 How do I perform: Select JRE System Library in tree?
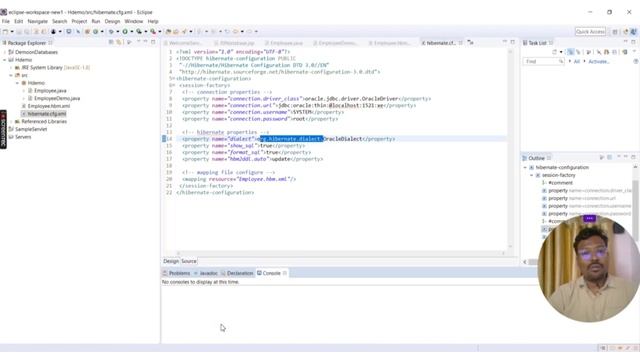(52, 68)
